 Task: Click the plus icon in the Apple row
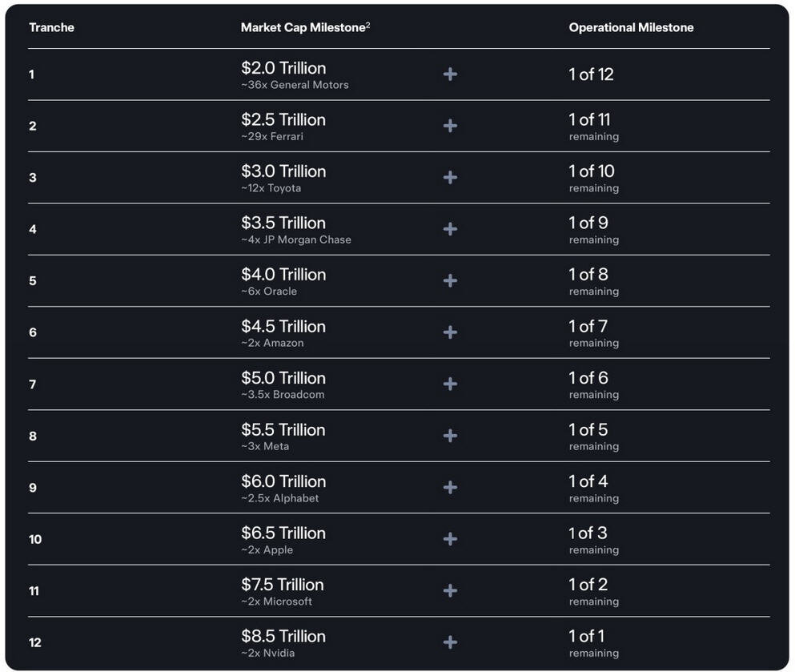(x=450, y=539)
